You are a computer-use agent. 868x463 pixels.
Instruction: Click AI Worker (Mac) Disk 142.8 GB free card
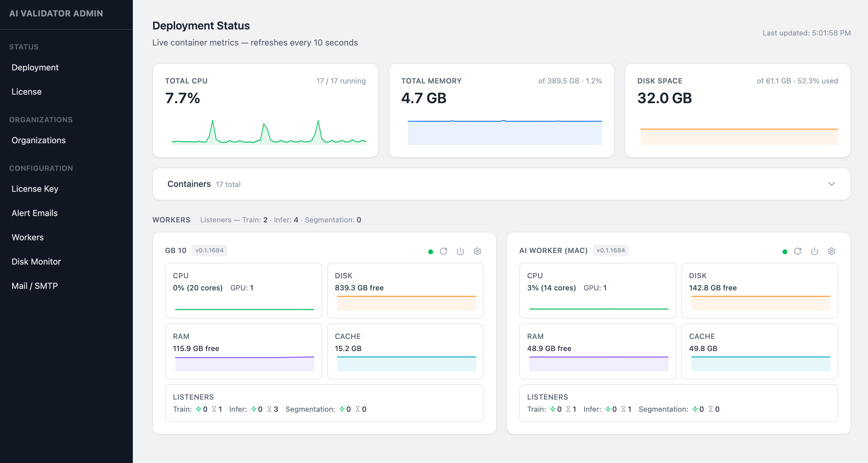759,290
